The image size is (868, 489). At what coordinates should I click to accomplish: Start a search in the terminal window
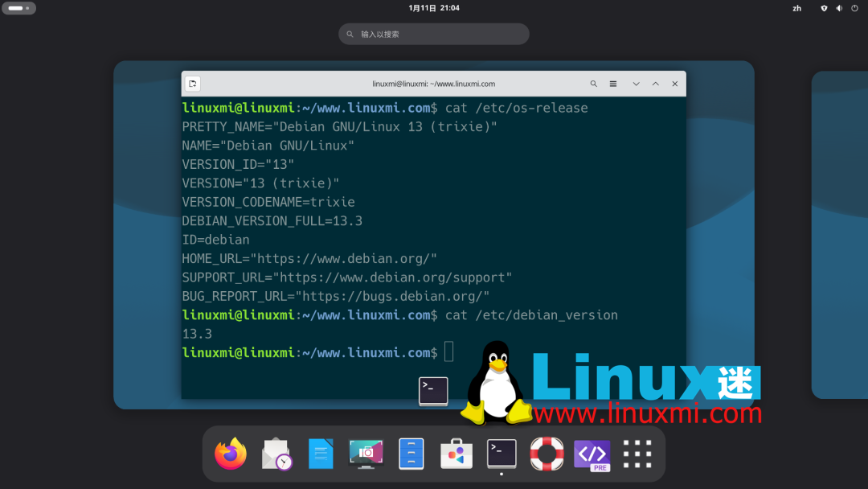pyautogui.click(x=593, y=83)
